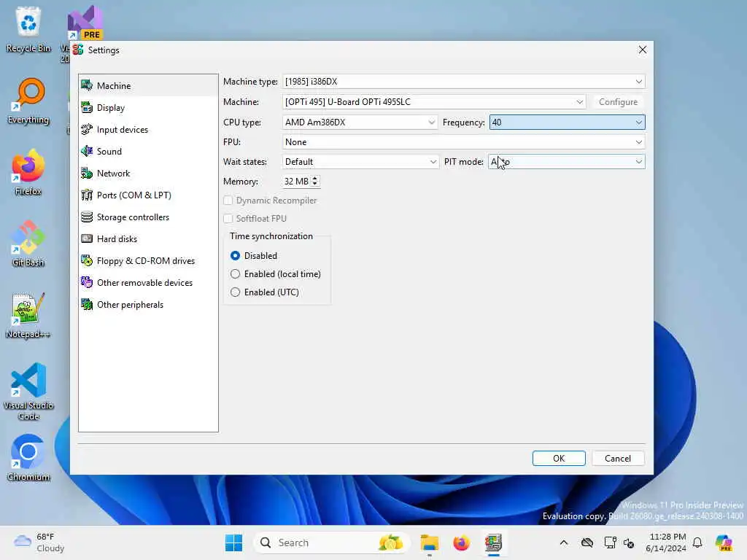Image resolution: width=747 pixels, height=560 pixels.
Task: Switch to the Input devices page
Action: [148, 130]
